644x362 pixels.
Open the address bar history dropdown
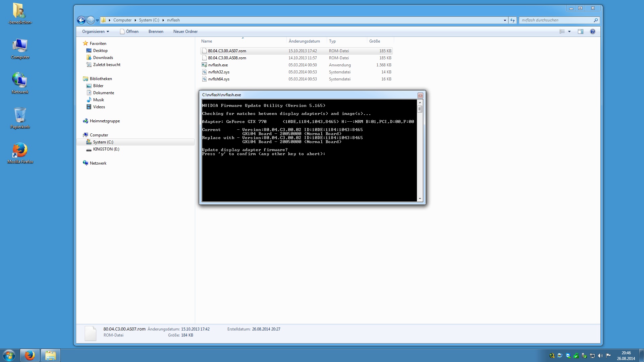point(505,20)
